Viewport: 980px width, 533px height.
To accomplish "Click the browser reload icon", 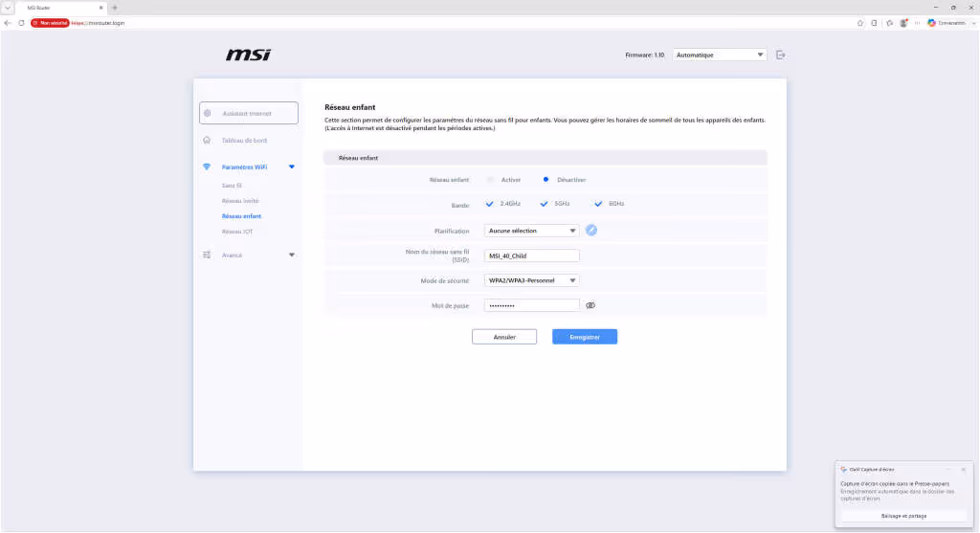I will [x=21, y=23].
